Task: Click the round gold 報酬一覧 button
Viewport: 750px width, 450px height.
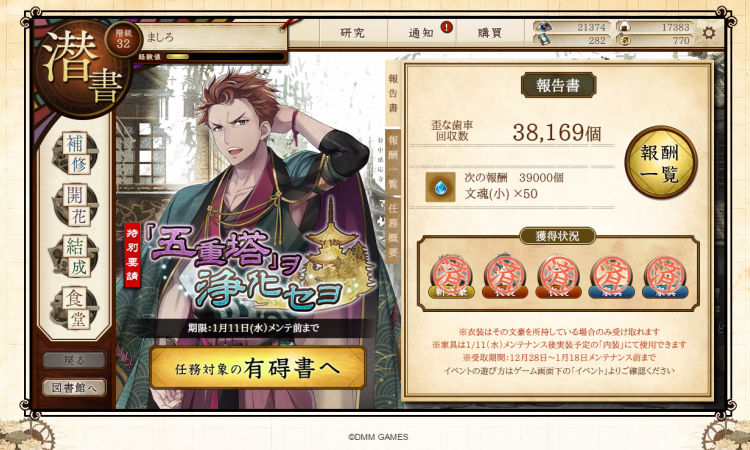Action: pos(660,163)
